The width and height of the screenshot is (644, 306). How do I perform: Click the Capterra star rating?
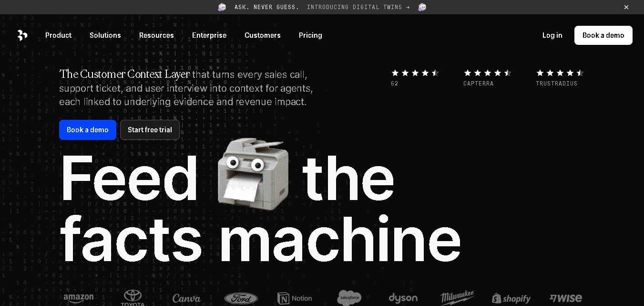pos(487,73)
